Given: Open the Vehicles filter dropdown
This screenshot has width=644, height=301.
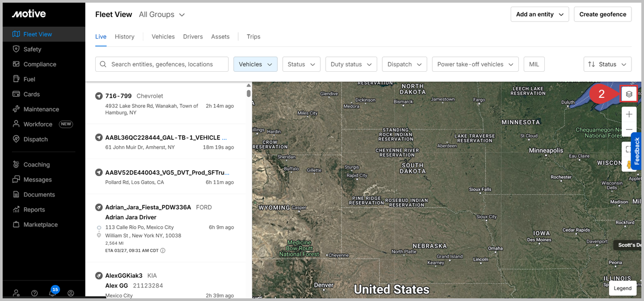Looking at the screenshot, I should (256, 64).
